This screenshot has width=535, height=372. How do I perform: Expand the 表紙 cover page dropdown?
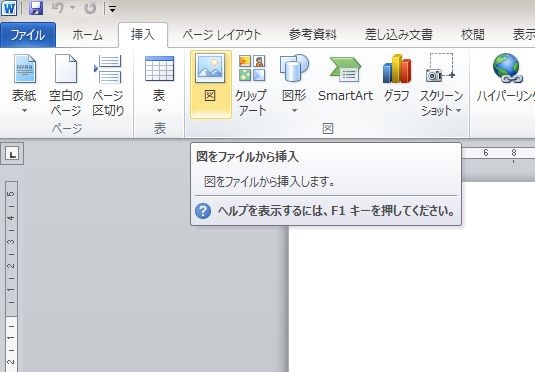pyautogui.click(x=24, y=111)
